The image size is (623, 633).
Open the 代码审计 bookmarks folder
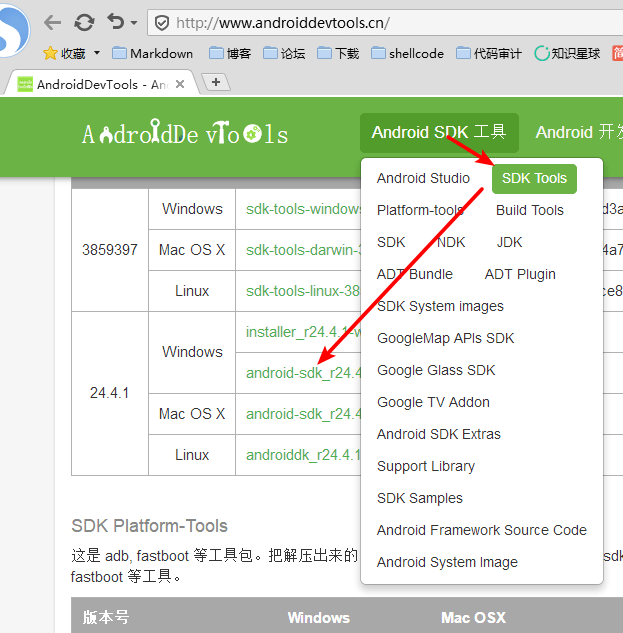tap(489, 53)
